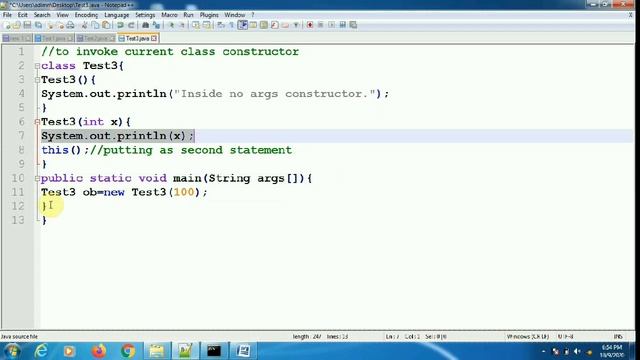Image resolution: width=640 pixels, height=360 pixels.
Task: Open Google Chrome from the taskbar
Action: [128, 351]
